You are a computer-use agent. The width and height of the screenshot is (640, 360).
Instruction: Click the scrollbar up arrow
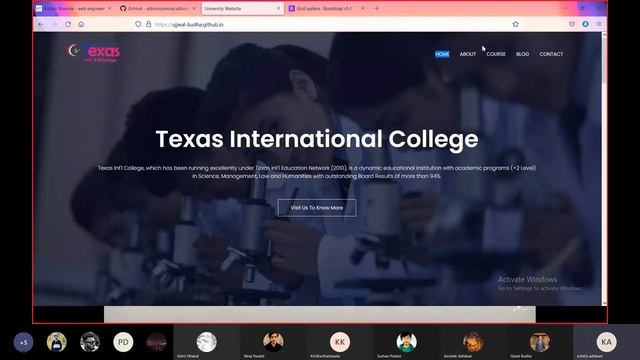604,36
